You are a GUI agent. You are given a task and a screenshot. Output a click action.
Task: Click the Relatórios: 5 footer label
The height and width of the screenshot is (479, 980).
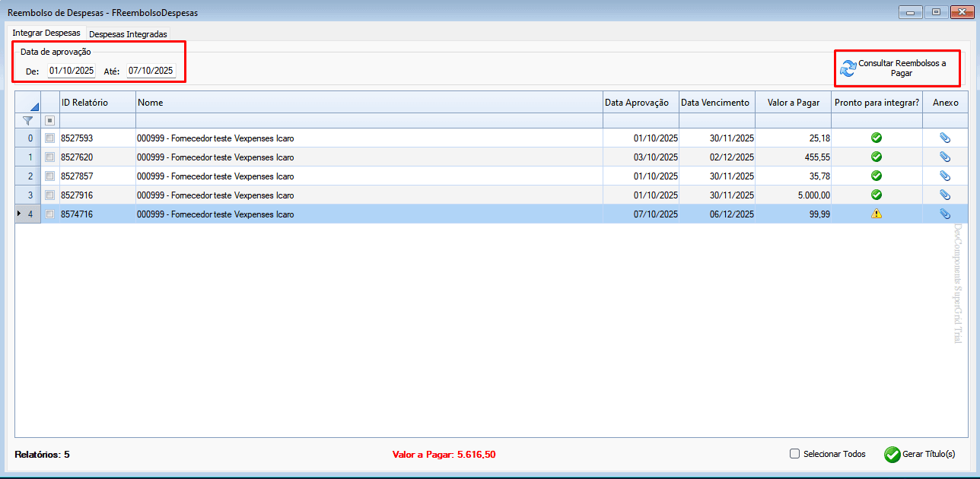click(42, 455)
